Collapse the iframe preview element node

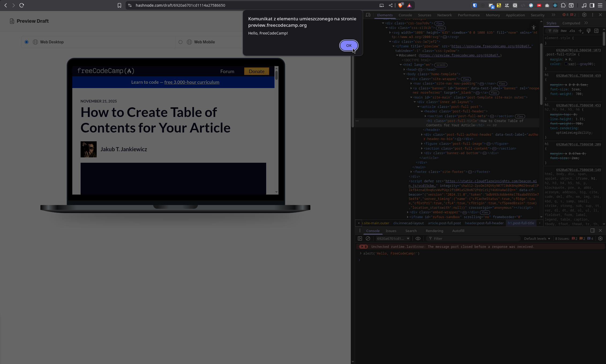coord(394,46)
